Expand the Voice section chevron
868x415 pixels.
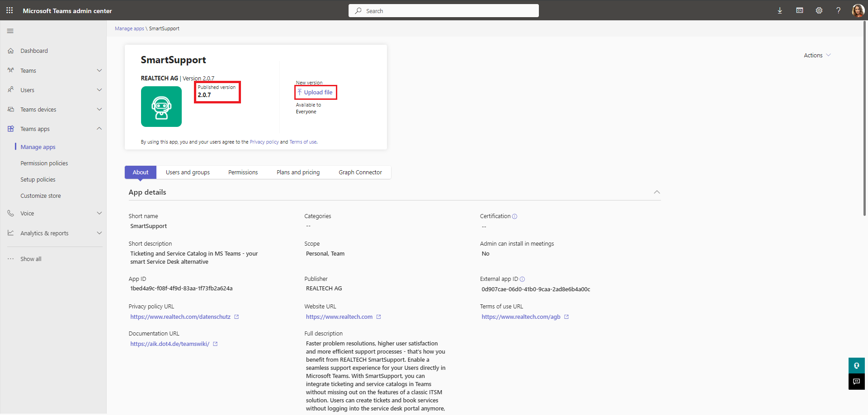99,213
